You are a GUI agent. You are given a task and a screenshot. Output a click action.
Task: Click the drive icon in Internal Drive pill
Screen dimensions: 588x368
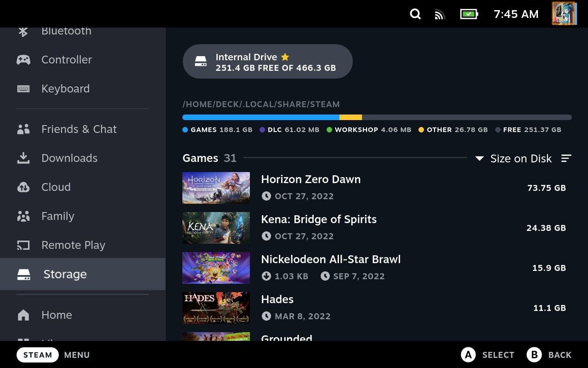click(x=201, y=62)
